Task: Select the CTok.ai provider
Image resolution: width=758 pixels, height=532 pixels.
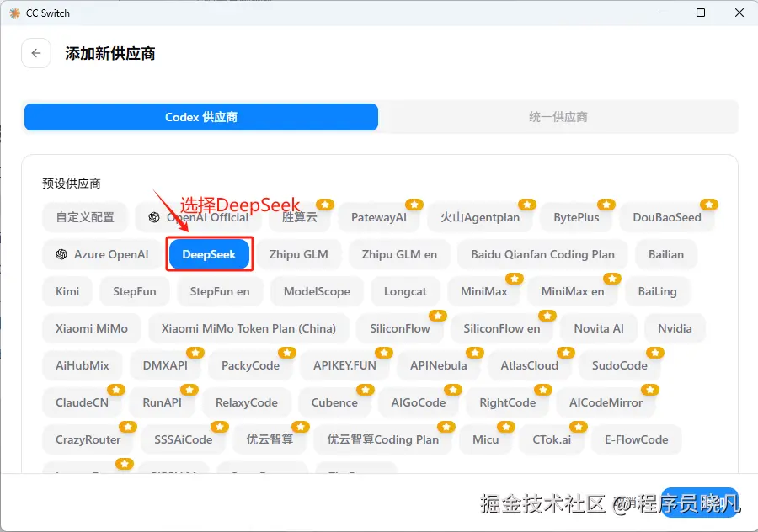Action: tap(552, 439)
